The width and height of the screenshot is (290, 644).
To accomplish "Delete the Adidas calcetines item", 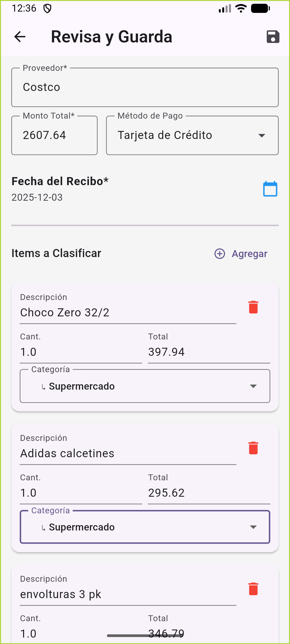I will pos(253,448).
